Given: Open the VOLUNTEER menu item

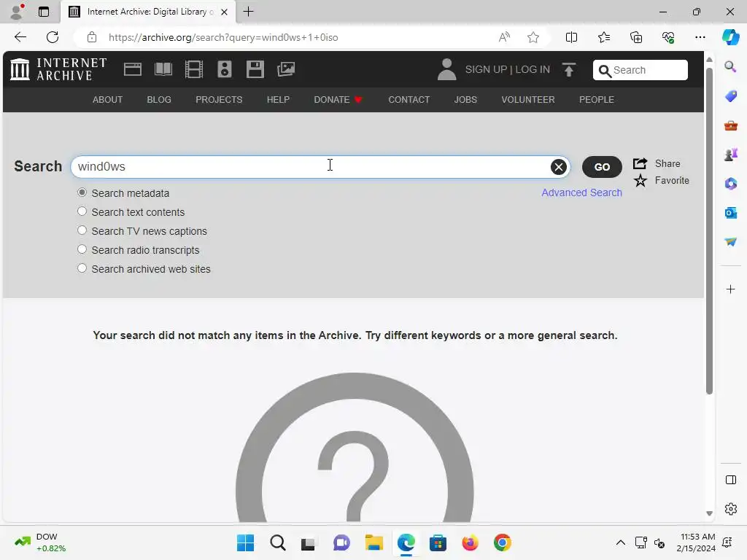Looking at the screenshot, I should [x=528, y=99].
